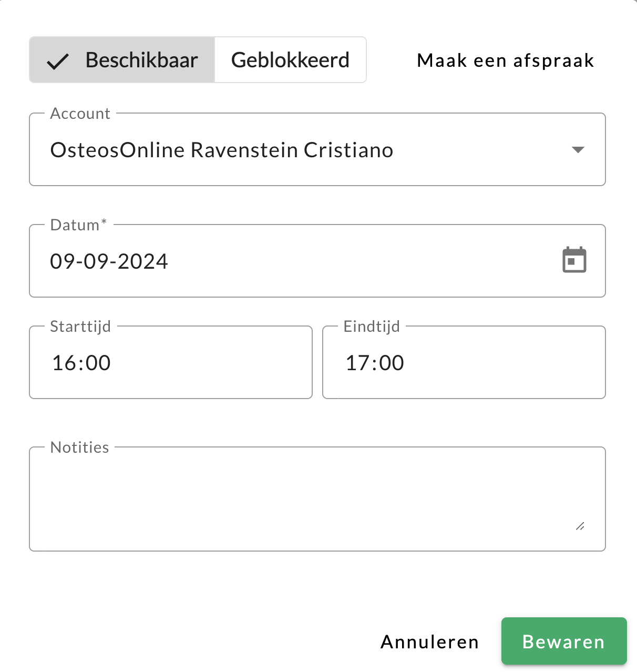Select the Beschikbaar toggle option

pos(122,60)
